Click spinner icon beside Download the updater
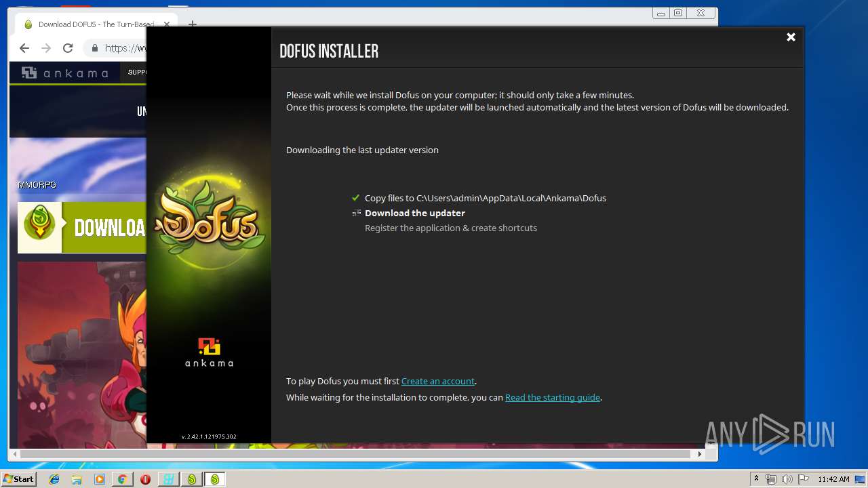 click(x=356, y=213)
